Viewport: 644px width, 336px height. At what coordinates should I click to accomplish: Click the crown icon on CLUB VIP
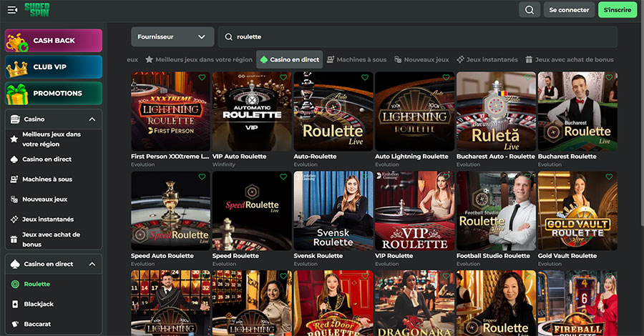click(x=17, y=69)
